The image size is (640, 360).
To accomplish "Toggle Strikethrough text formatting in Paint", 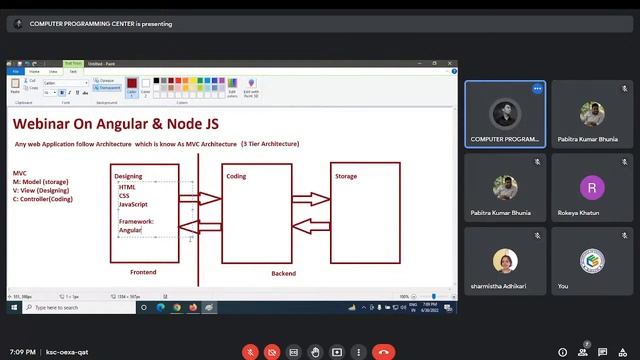I will (85, 93).
